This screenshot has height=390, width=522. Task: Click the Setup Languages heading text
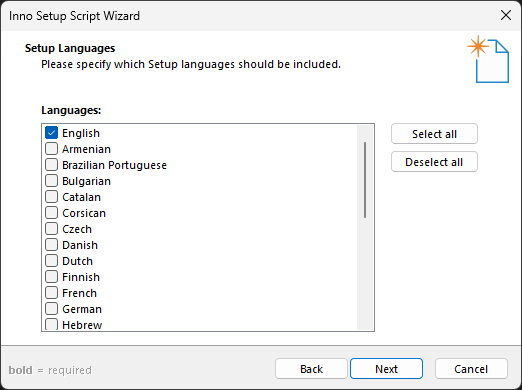[70, 48]
